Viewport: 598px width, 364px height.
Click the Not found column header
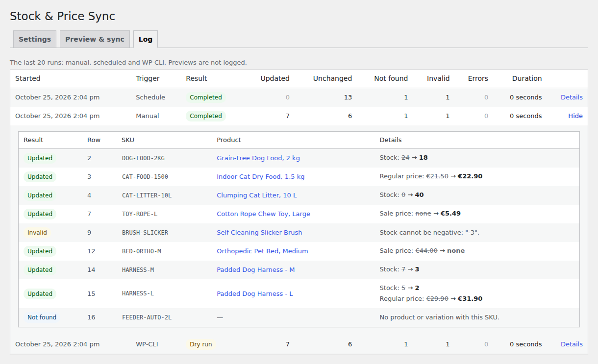pos(391,78)
